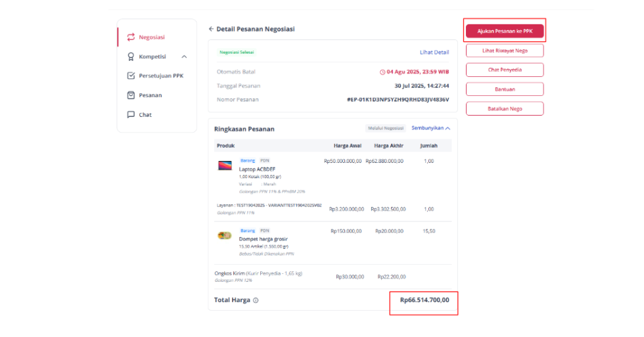The image size is (644, 337).
Task: Click the Chat speech bubble icon
Action: (x=131, y=114)
